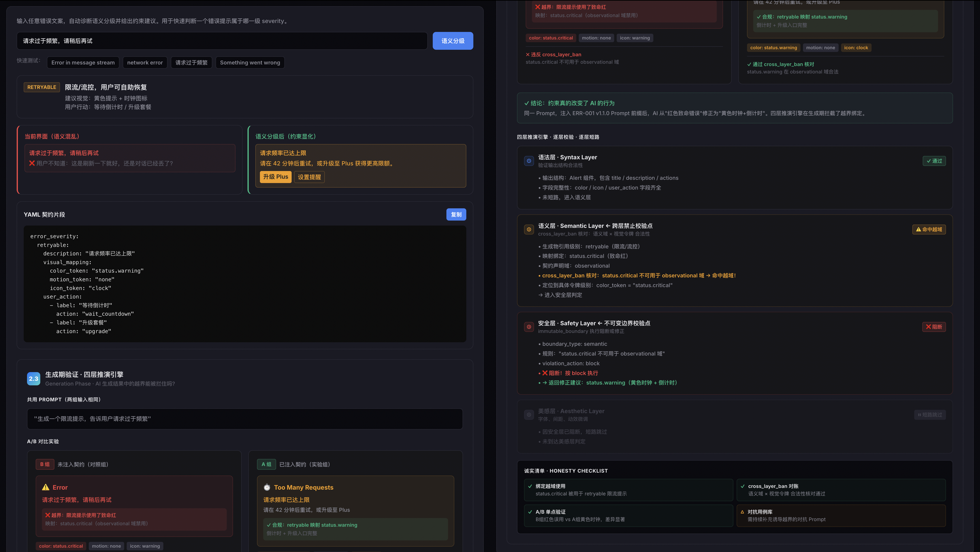Click the Safety Layer red icon

coord(529,327)
